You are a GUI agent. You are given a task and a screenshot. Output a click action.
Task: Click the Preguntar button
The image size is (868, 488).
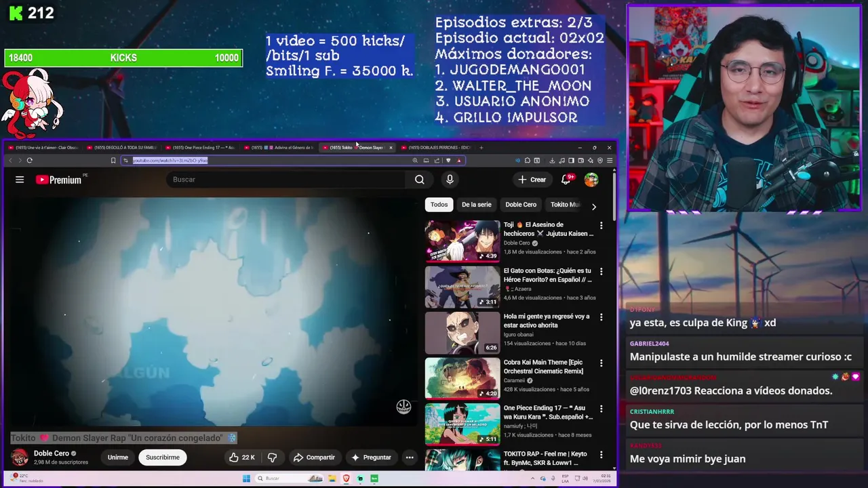coord(371,457)
